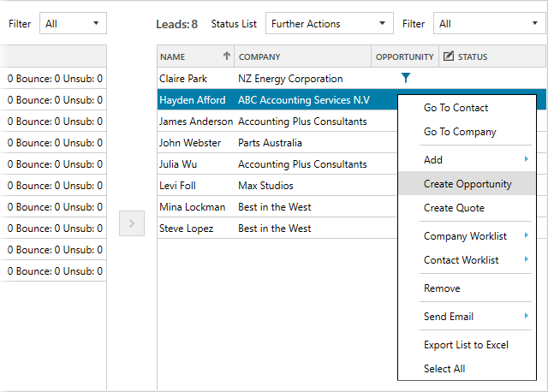Click Remove in the context menu
Image resolution: width=548 pixels, height=392 pixels.
tap(442, 288)
